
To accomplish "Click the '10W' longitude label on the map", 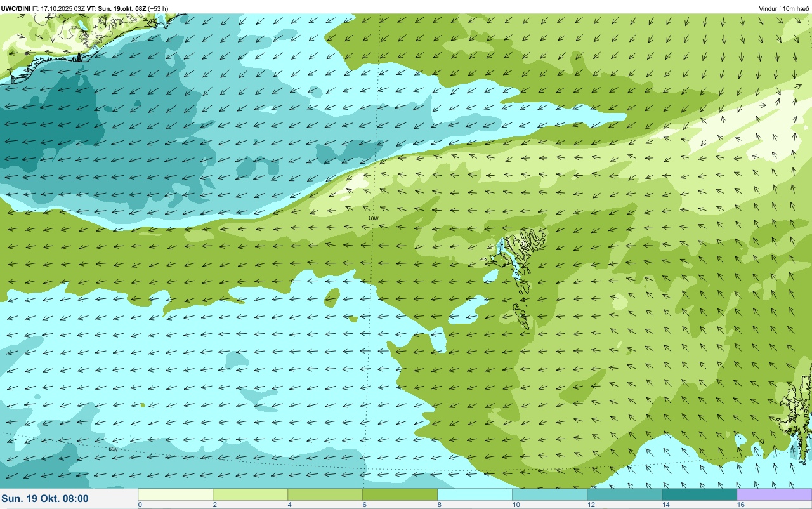I will pyautogui.click(x=373, y=218).
